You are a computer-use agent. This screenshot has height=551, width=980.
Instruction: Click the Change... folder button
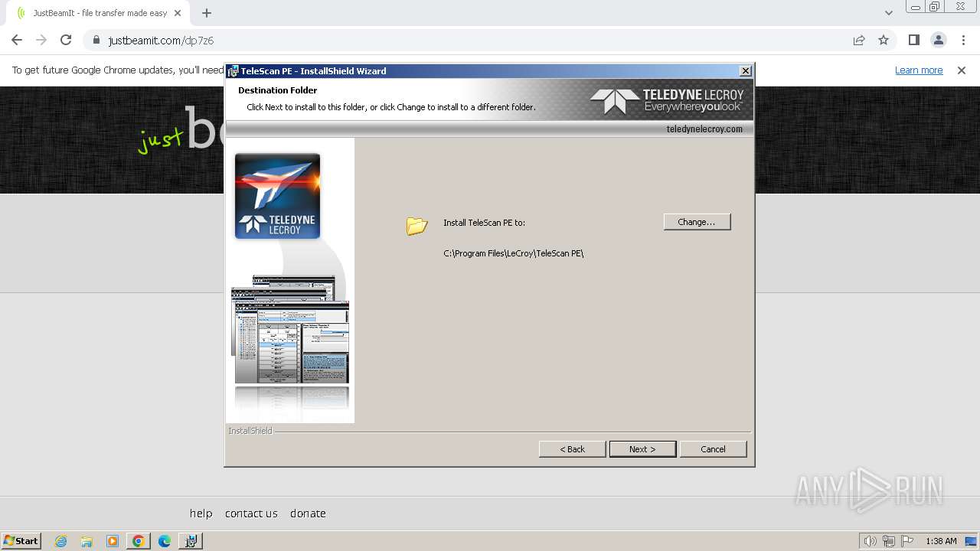point(697,222)
